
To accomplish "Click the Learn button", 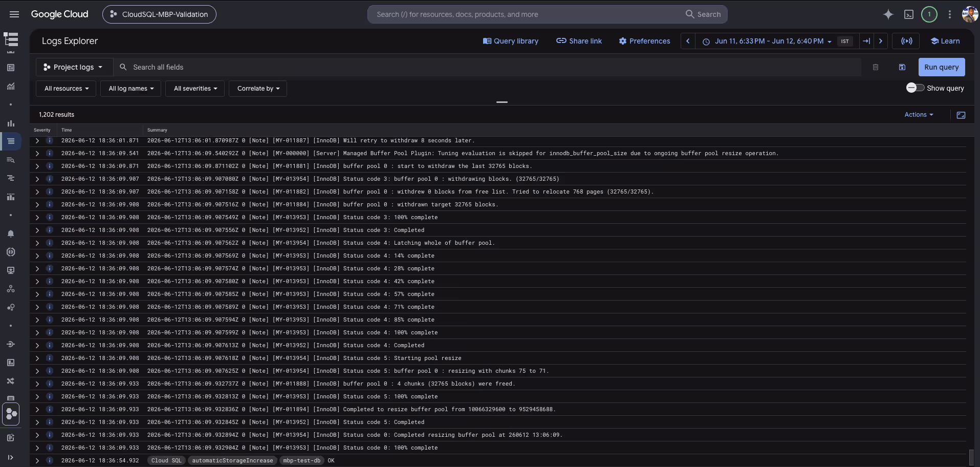I will pos(945,41).
